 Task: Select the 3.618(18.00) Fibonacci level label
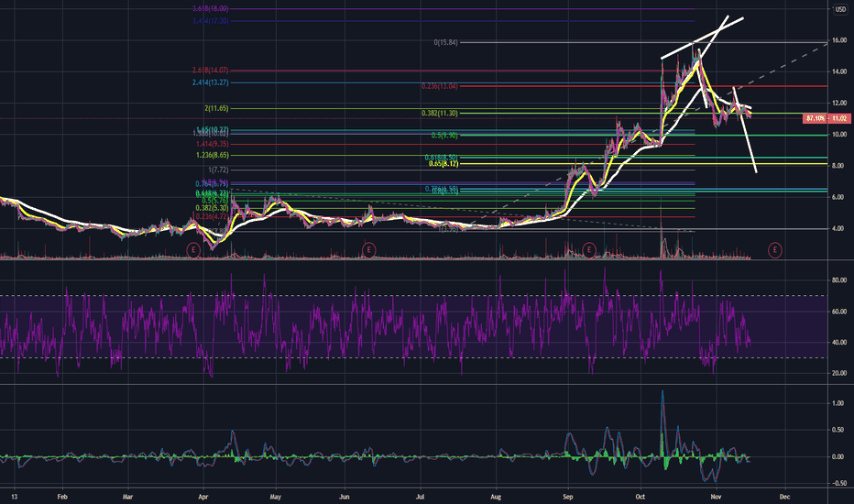tap(210, 9)
